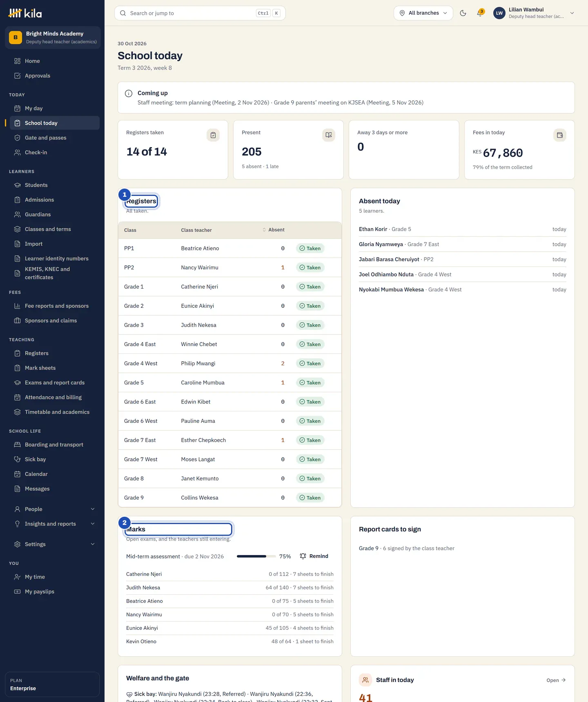
Task: Click the Enterprise plan card
Action: pyautogui.click(x=52, y=684)
